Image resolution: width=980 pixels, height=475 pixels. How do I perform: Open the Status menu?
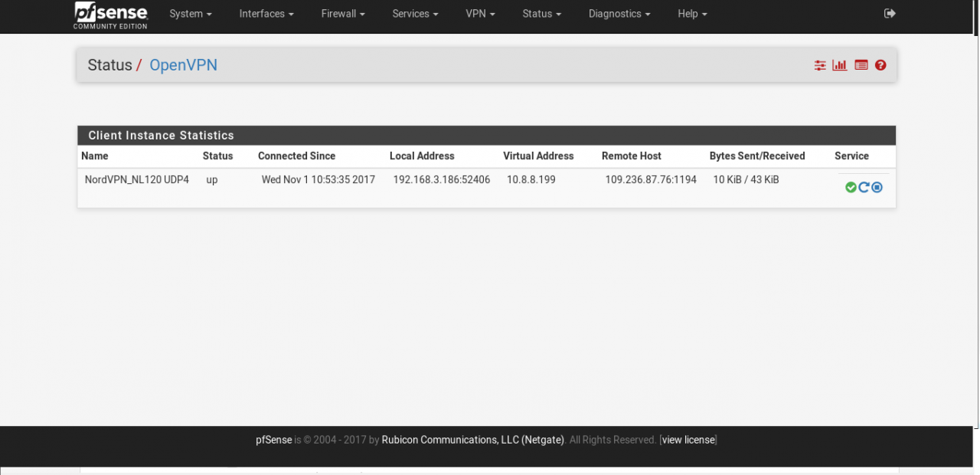(541, 14)
